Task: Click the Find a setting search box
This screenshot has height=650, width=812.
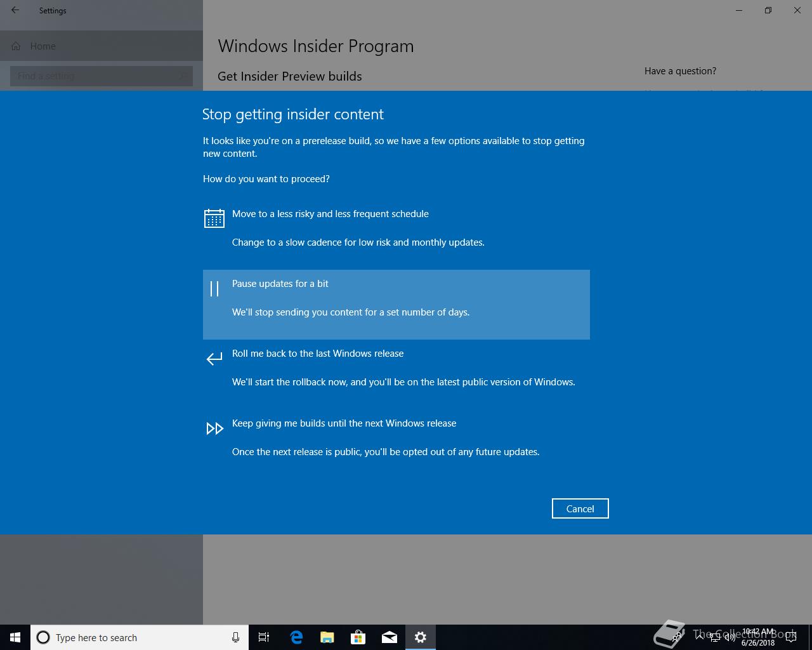Action: pos(101,76)
